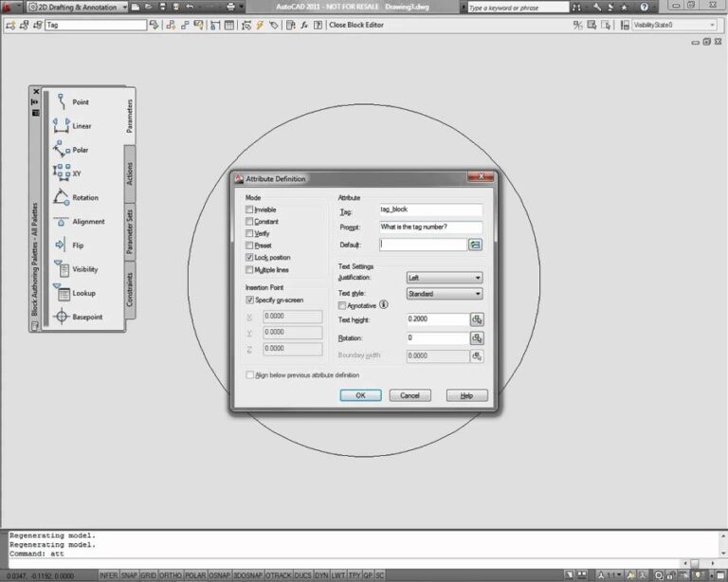Screen dimensions: 728x582
Task: Uncheck the Lock position checkbox
Action: tap(250, 258)
